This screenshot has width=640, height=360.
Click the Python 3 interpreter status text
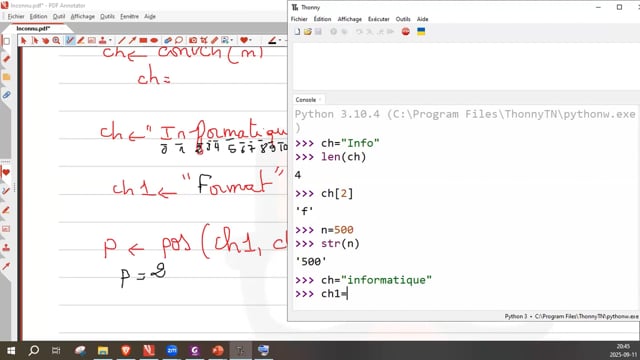pos(571,316)
